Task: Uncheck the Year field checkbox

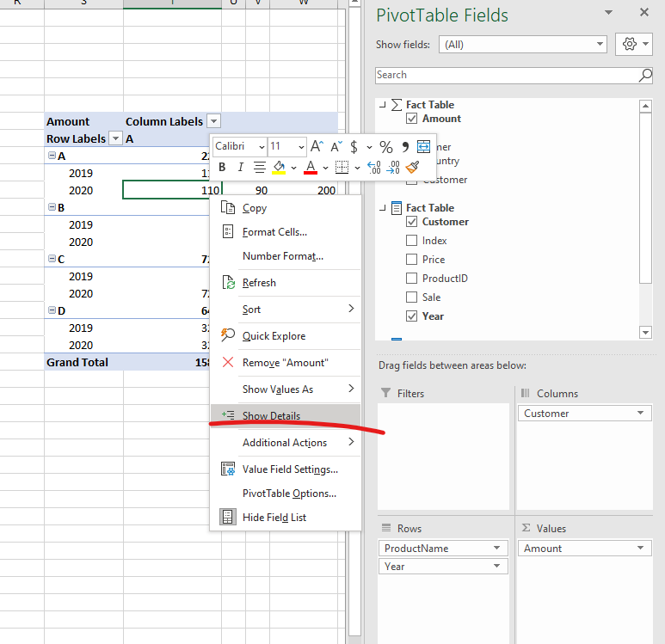Action: [x=411, y=316]
